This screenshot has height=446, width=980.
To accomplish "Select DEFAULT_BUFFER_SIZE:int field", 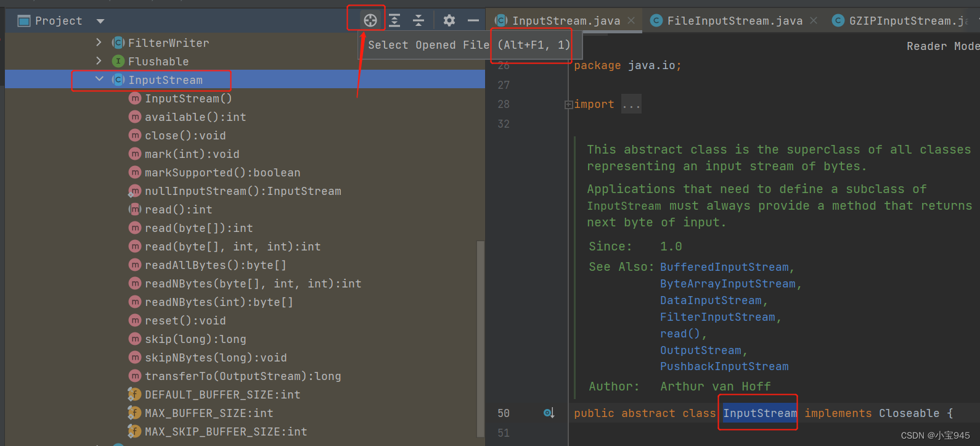I will (223, 395).
